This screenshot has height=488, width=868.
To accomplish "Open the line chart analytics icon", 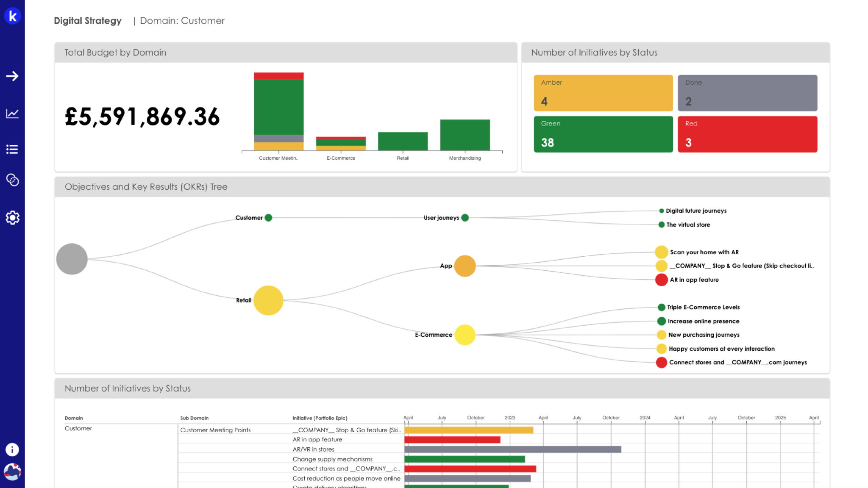I will pos(12,113).
